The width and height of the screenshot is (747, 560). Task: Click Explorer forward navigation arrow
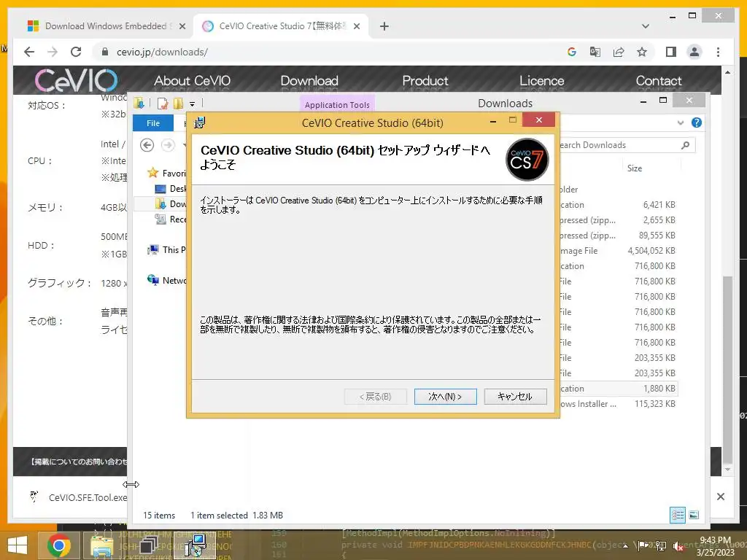pyautogui.click(x=168, y=145)
